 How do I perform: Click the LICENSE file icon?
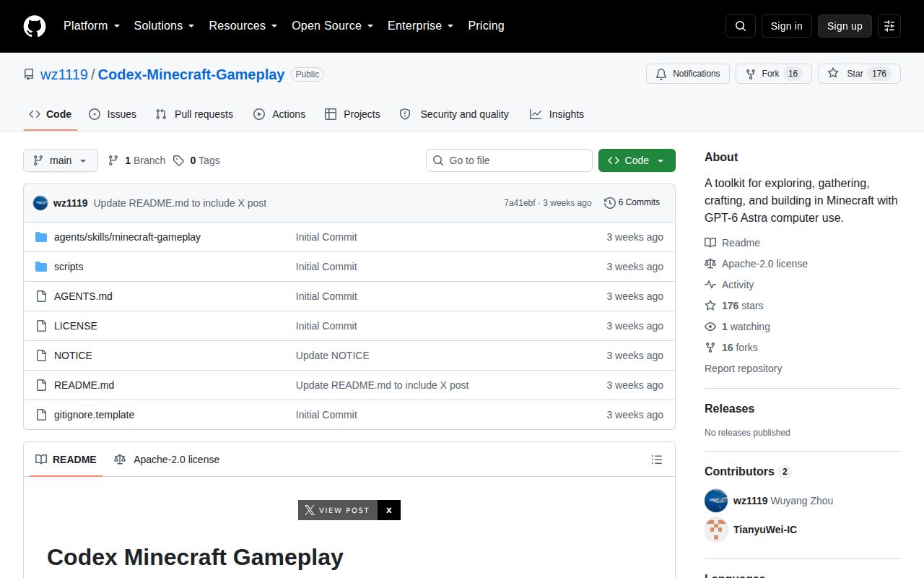[x=41, y=326]
